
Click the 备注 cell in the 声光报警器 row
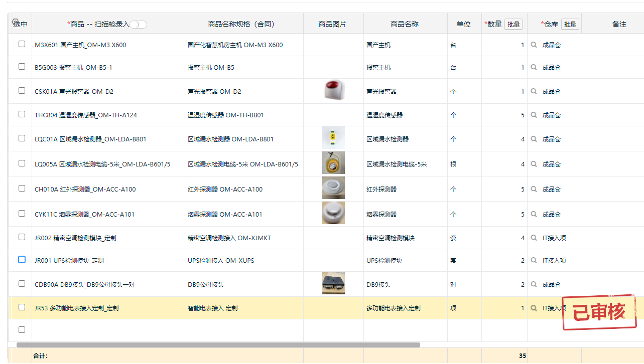pyautogui.click(x=612, y=91)
